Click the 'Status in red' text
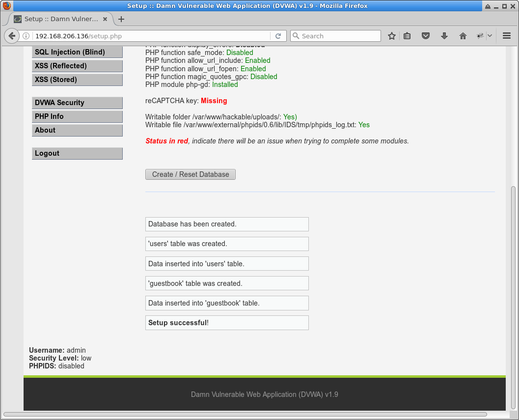The width and height of the screenshot is (519, 420). point(167,141)
